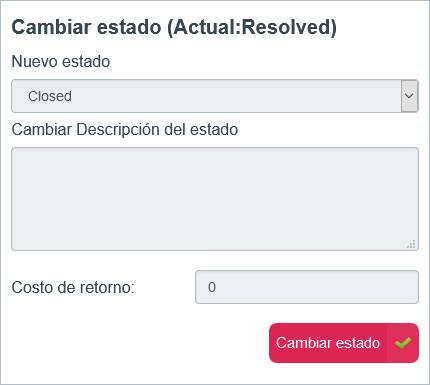Screen dimensions: 430x385
Task: Focus the Cambiar Descripción del estado textarea
Action: pos(215,199)
